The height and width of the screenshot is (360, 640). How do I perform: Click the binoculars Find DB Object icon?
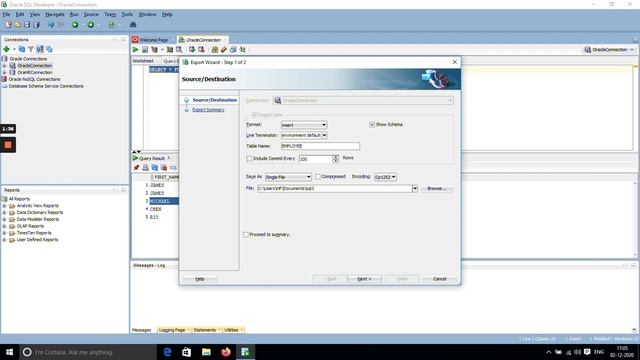(133, 25)
